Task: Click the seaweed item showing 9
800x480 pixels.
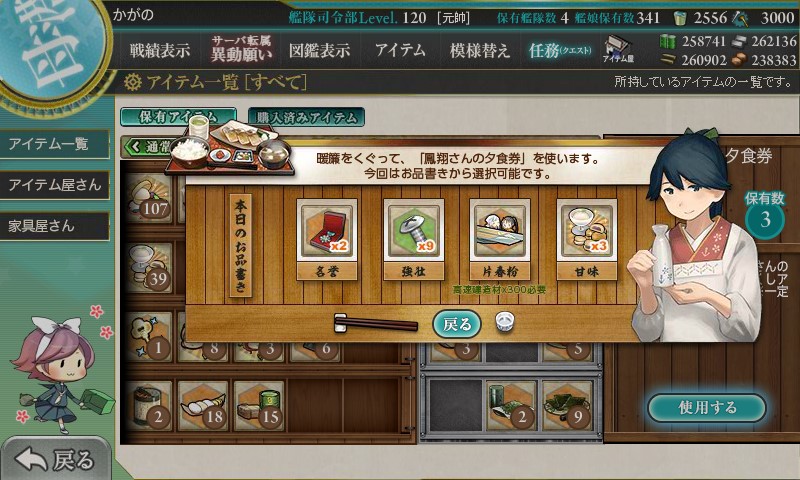Action: [x=568, y=407]
